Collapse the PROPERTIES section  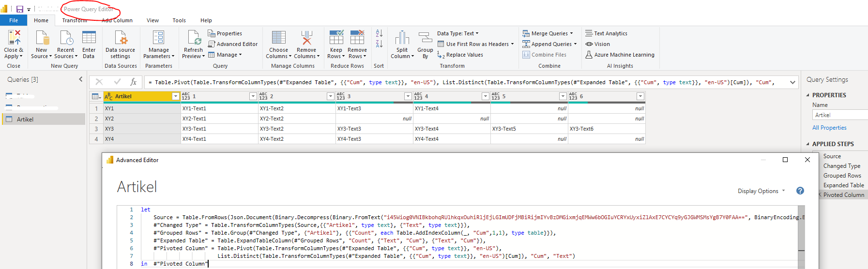click(x=808, y=95)
